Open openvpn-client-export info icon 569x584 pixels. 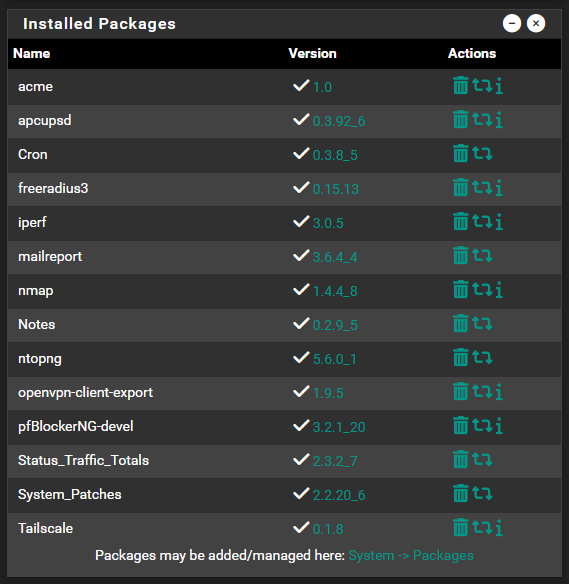[499, 391]
